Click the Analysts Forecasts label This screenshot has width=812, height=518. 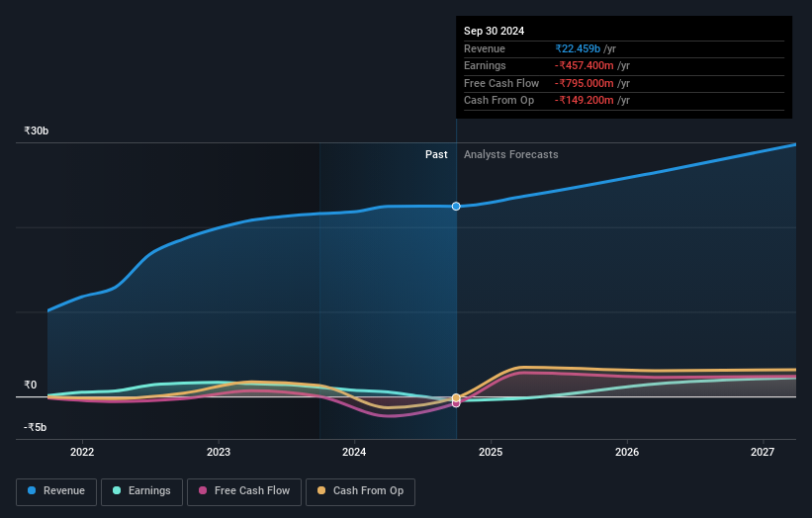coord(510,155)
